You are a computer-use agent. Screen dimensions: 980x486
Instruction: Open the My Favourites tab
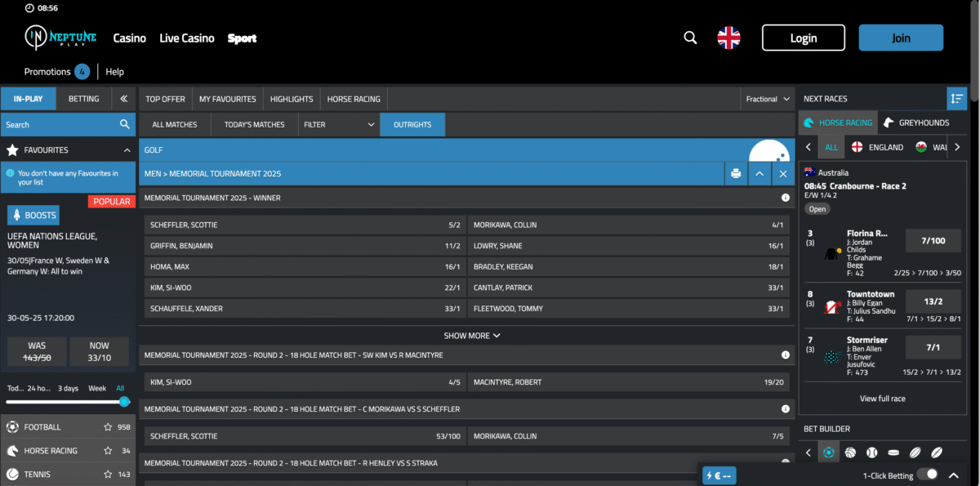click(228, 99)
